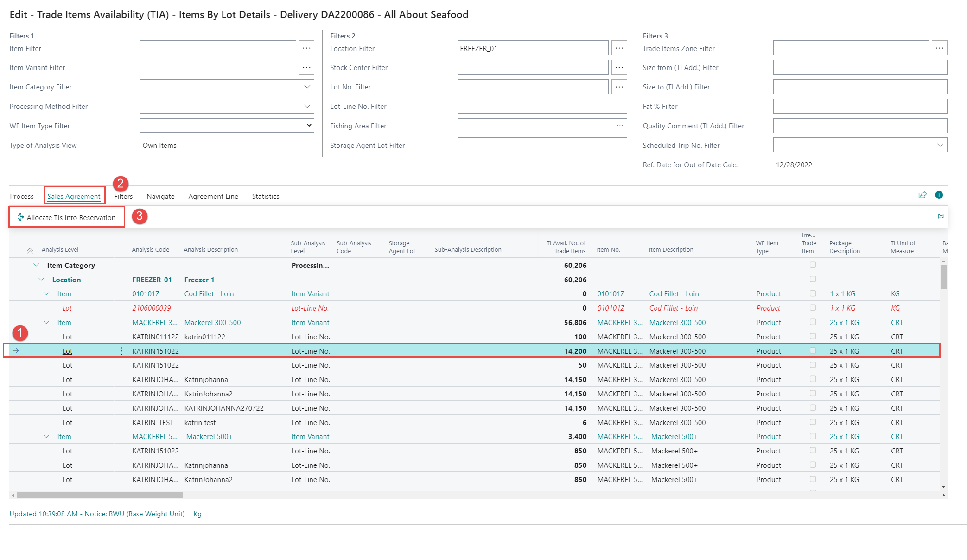The height and width of the screenshot is (560, 967).
Task: Open the Process menu tab
Action: pos(22,197)
